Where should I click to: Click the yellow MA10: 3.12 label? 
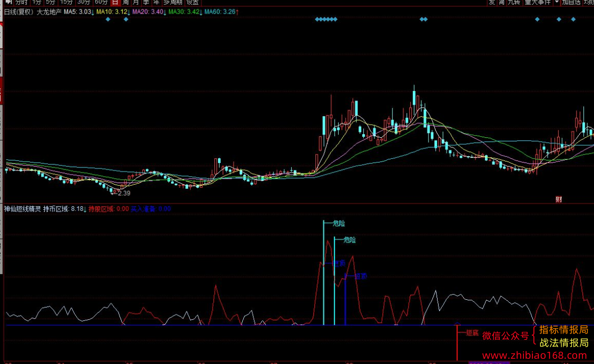113,12
